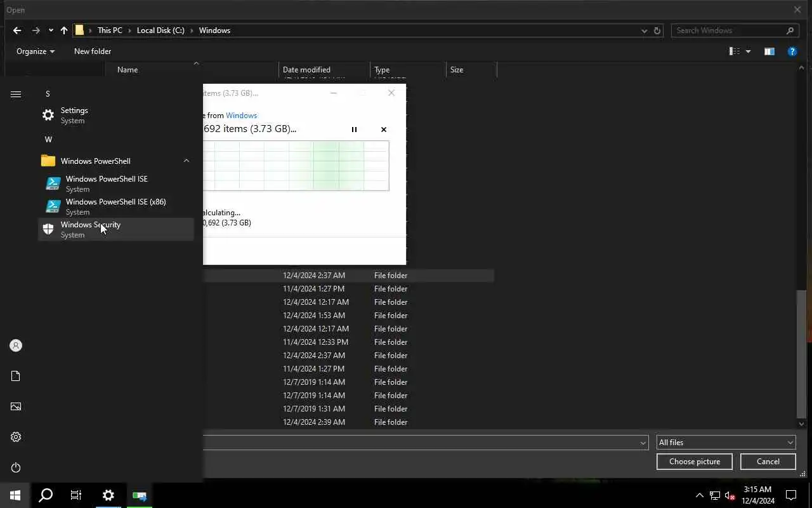This screenshot has height=508, width=812.
Task: Refresh the Windows folder listing
Action: tap(657, 30)
